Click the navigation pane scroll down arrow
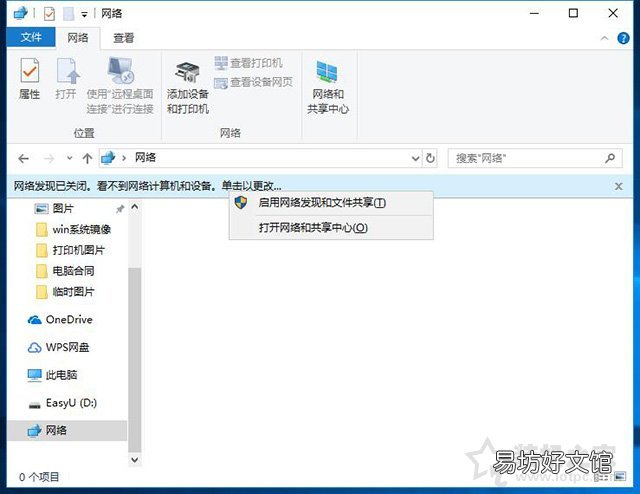 135,460
